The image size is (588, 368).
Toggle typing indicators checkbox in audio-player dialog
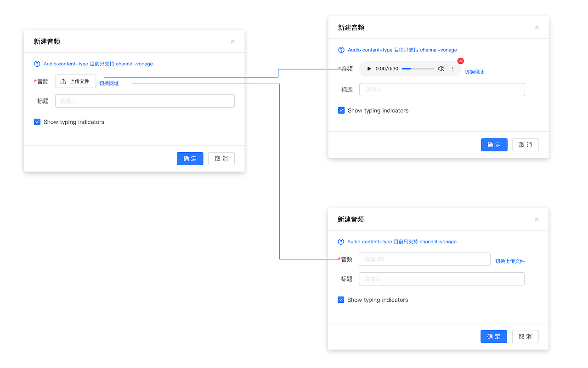pos(341,110)
